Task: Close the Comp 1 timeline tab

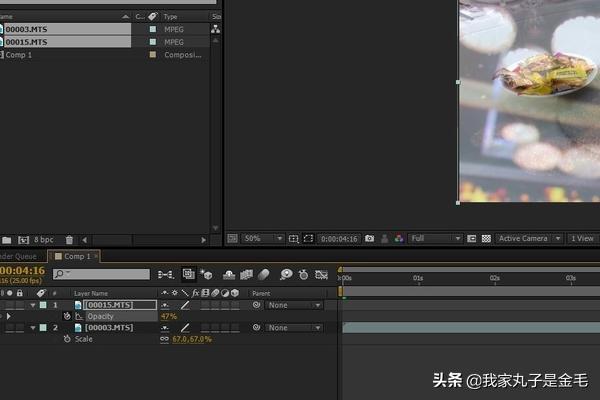Action: click(96, 256)
